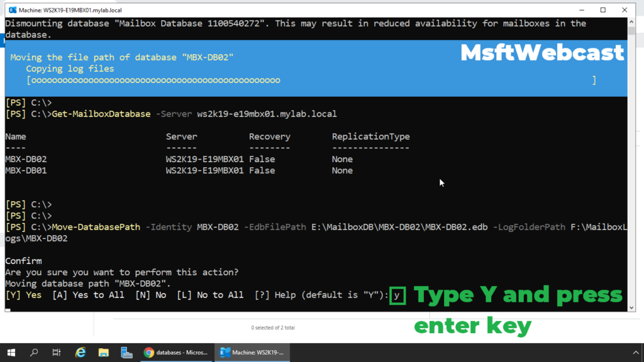Click the 'Copying log files' progress bar
The image size is (644, 362).
pyautogui.click(x=311, y=80)
